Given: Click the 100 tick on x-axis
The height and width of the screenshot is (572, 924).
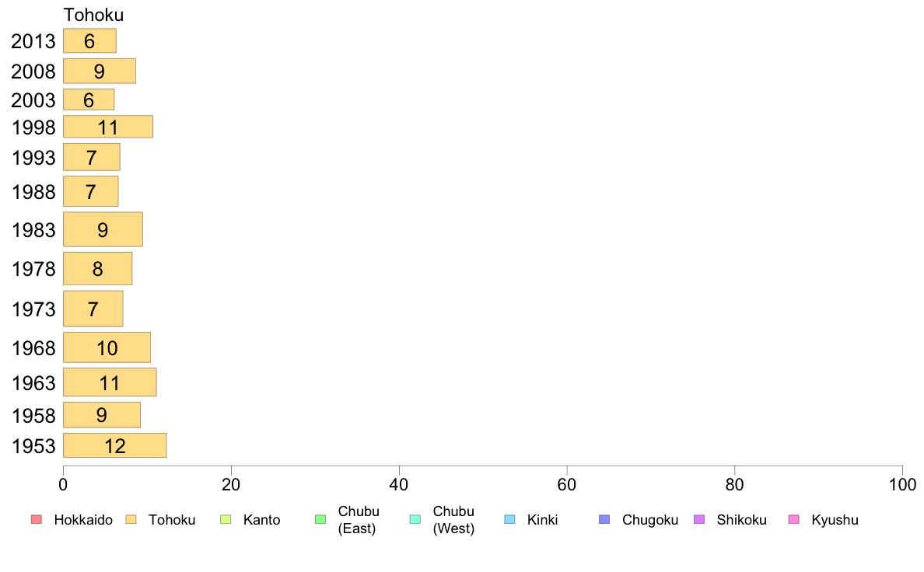Looking at the screenshot, I should click(x=902, y=485).
